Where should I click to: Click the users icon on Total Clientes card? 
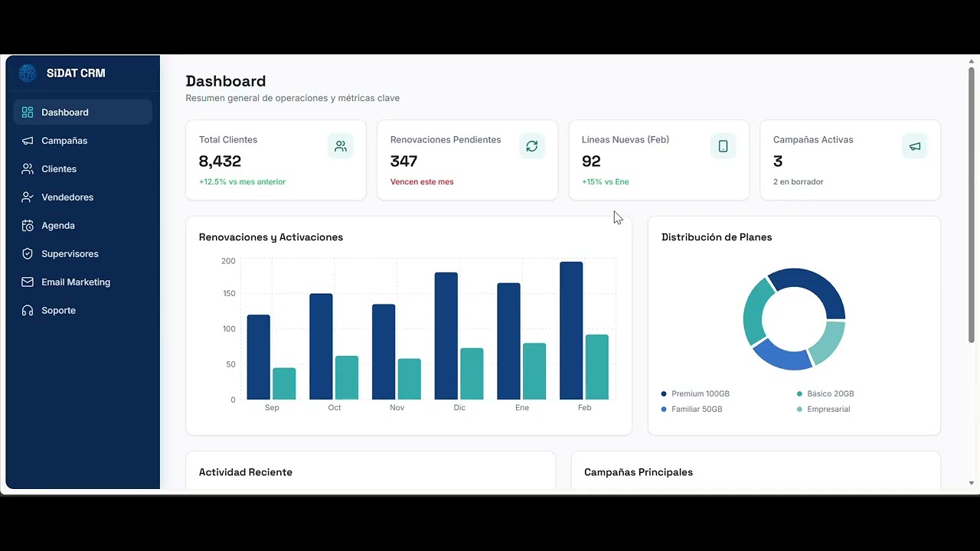341,146
